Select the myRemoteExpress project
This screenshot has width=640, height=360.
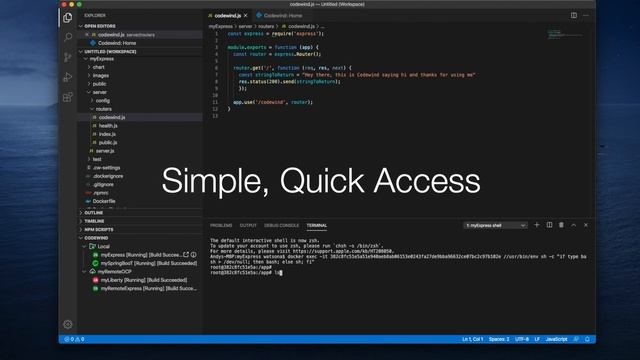tap(149, 289)
